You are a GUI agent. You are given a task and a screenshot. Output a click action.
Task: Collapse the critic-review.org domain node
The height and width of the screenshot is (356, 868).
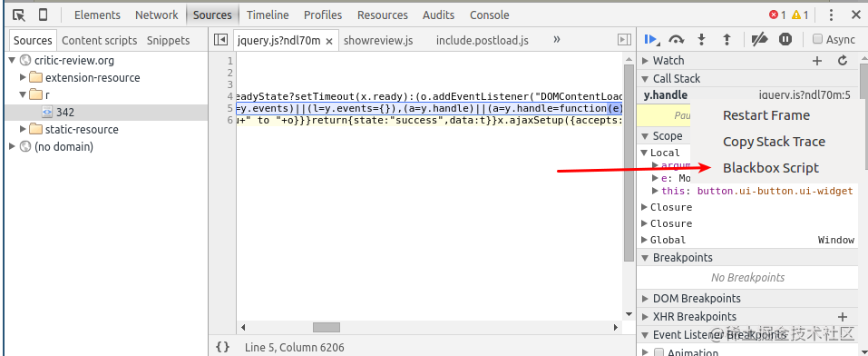click(x=12, y=61)
